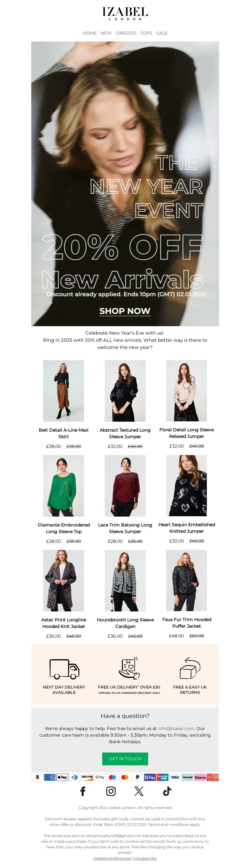
Task: Click SHOP NOW on the banner
Action: point(125,311)
